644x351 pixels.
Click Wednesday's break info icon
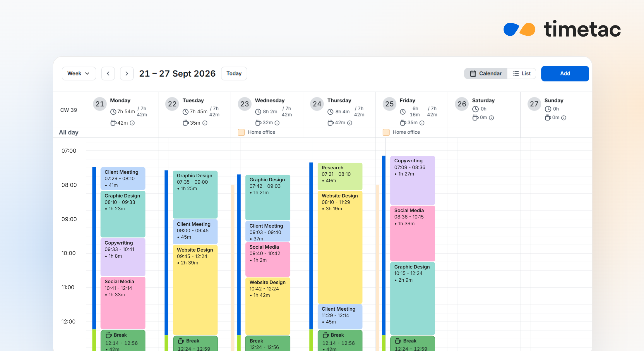click(277, 123)
